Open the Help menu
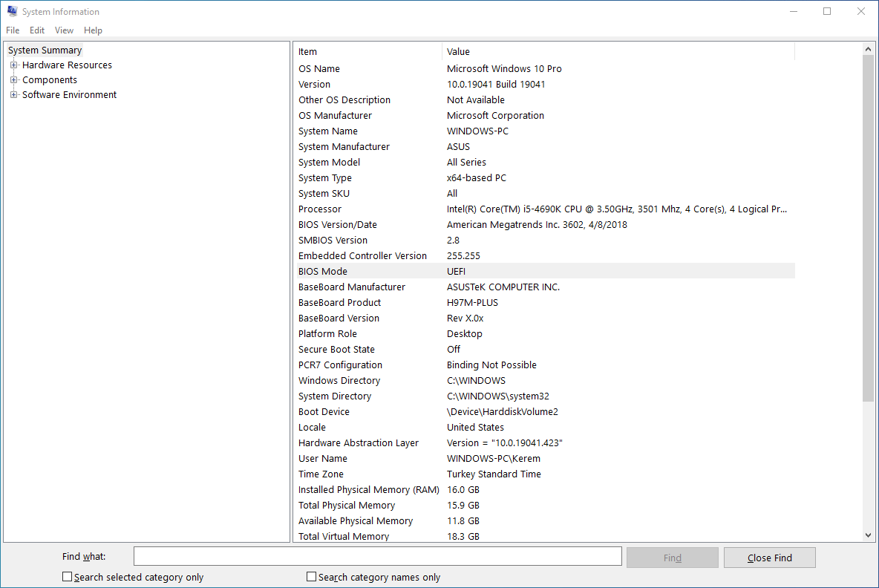This screenshot has width=879, height=588. [x=93, y=30]
